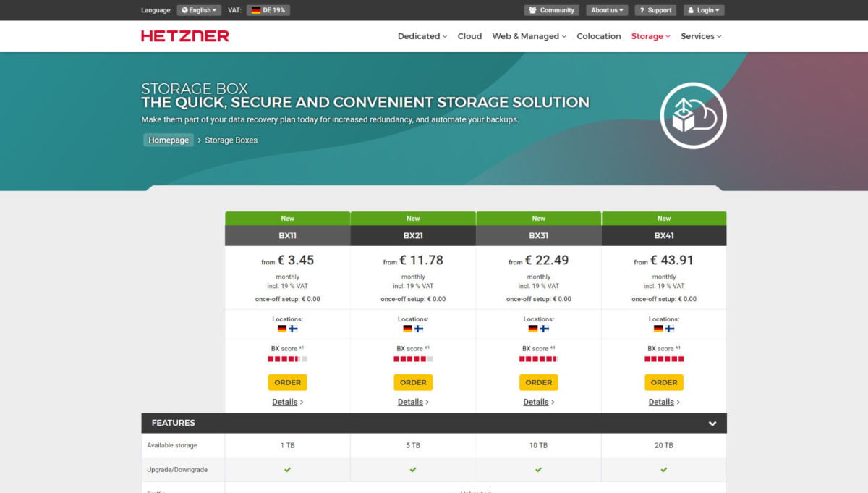The width and height of the screenshot is (868, 493).
Task: Click the 5 TB storage value
Action: tap(413, 446)
